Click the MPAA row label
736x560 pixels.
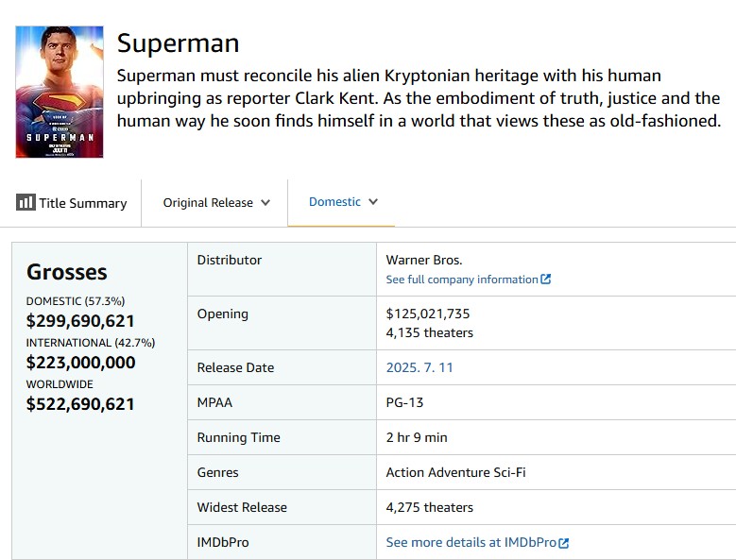tap(214, 402)
